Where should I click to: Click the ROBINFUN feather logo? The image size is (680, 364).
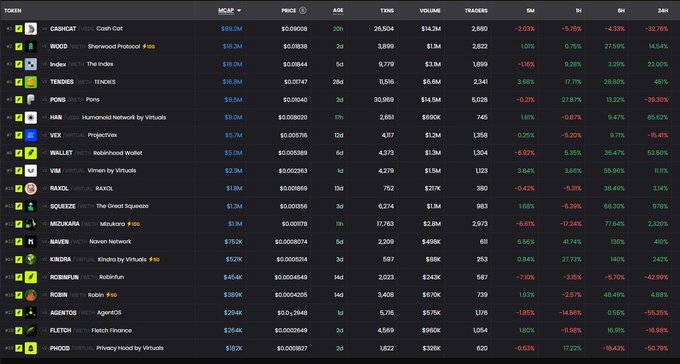click(31, 277)
